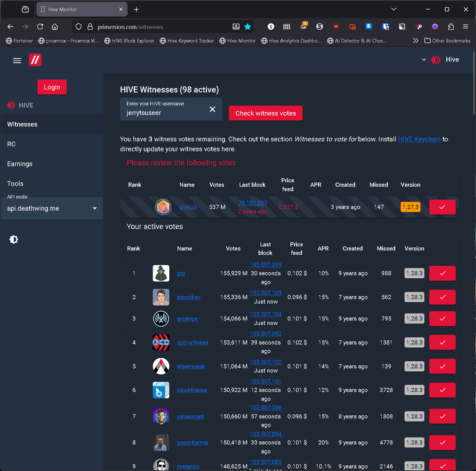Toggle vote checkmark for steempeak

pyautogui.click(x=442, y=366)
